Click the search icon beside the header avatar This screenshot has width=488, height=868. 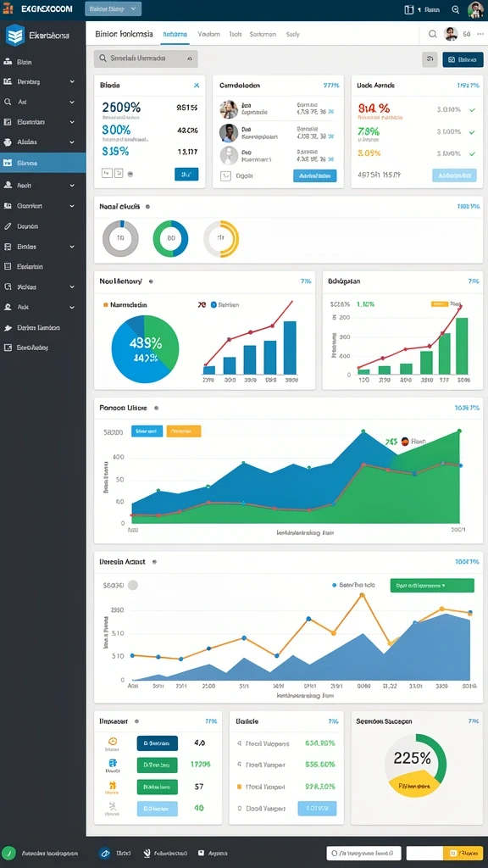coord(433,34)
